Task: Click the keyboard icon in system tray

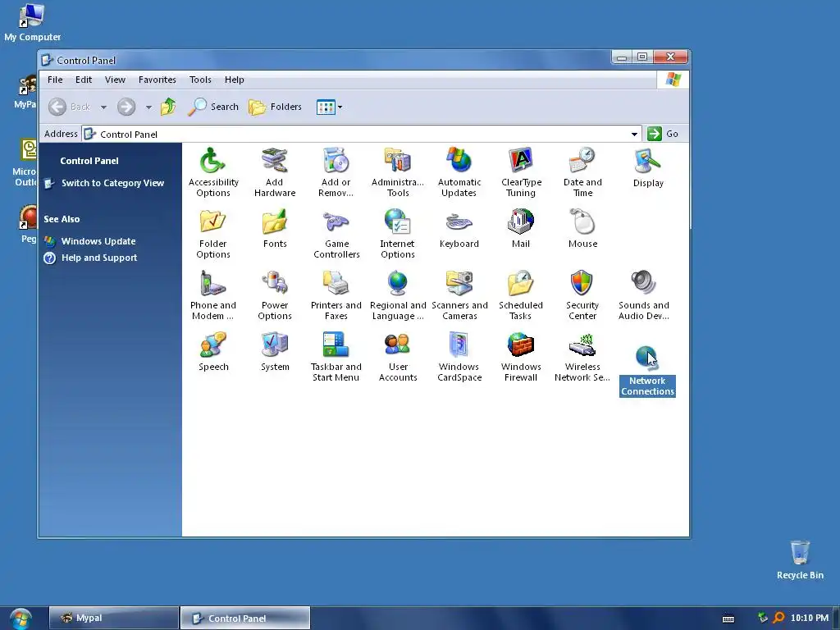Action: [x=728, y=619]
